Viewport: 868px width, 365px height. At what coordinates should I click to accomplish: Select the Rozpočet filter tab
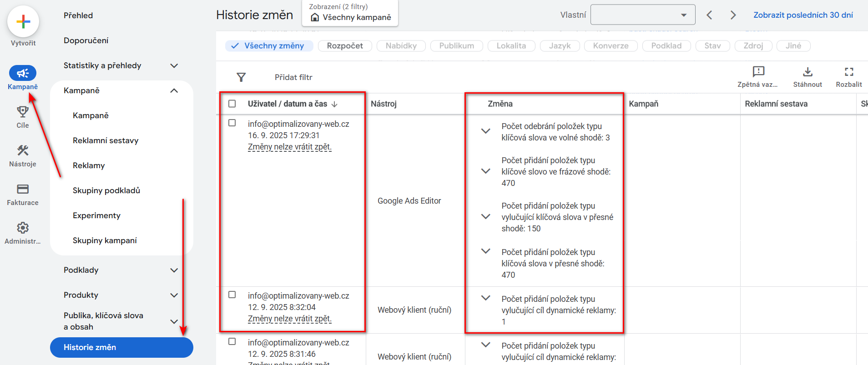pyautogui.click(x=345, y=46)
